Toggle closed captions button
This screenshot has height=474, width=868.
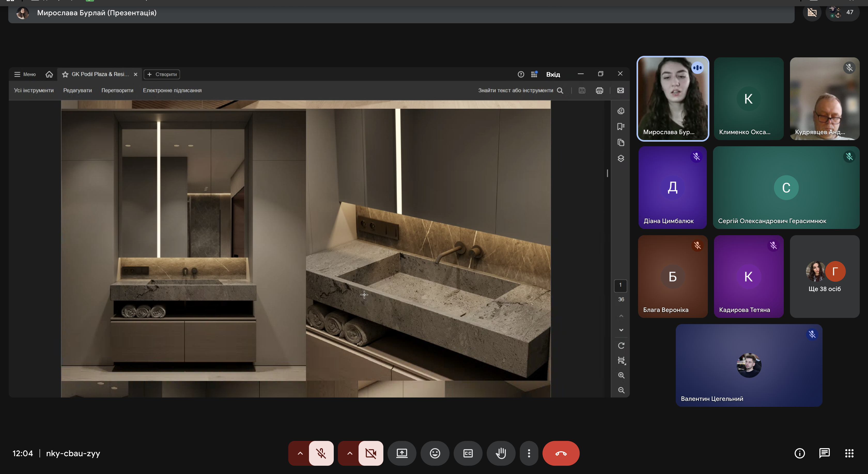(468, 453)
